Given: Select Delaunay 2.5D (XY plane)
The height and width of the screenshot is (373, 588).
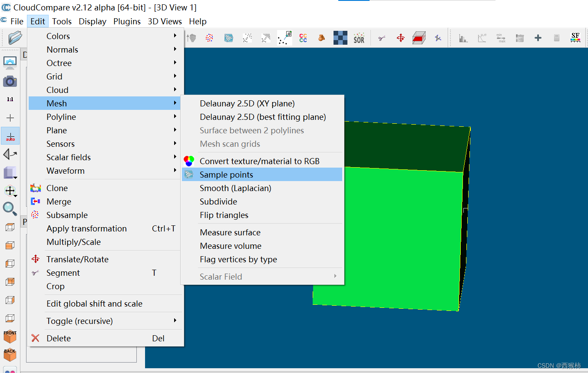Looking at the screenshot, I should pyautogui.click(x=262, y=103).
